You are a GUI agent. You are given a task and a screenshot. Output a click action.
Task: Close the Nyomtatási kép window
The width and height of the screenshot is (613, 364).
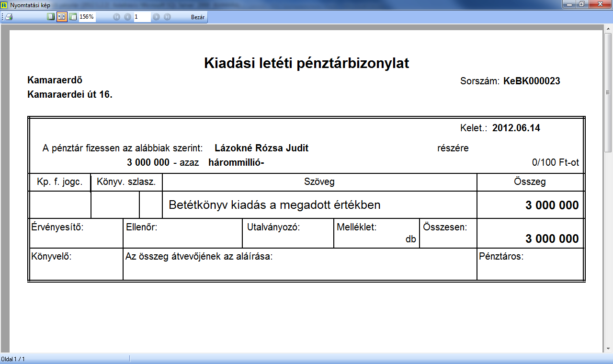(x=599, y=4)
